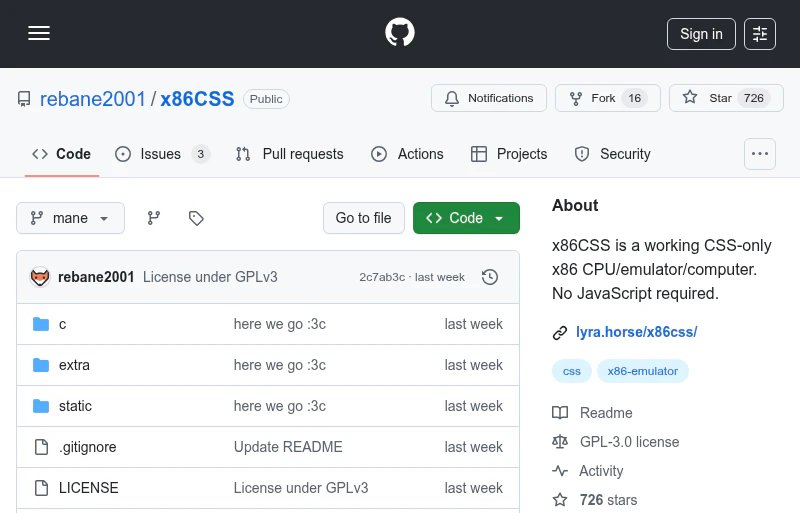
Task: Star the x86CSS repository
Action: (x=726, y=98)
